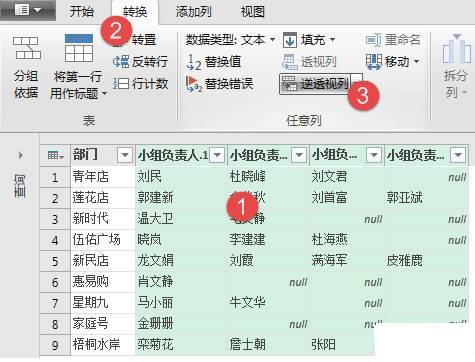Click the cell 詹士朝

[268, 345]
